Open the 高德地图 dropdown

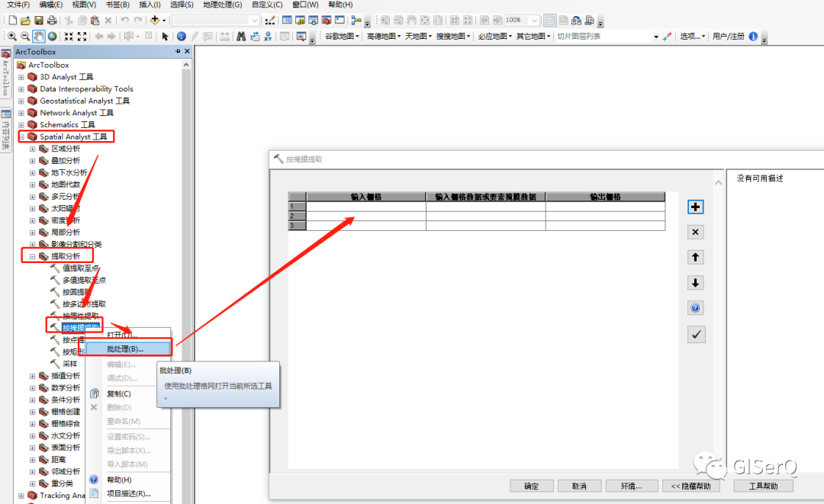(x=384, y=37)
